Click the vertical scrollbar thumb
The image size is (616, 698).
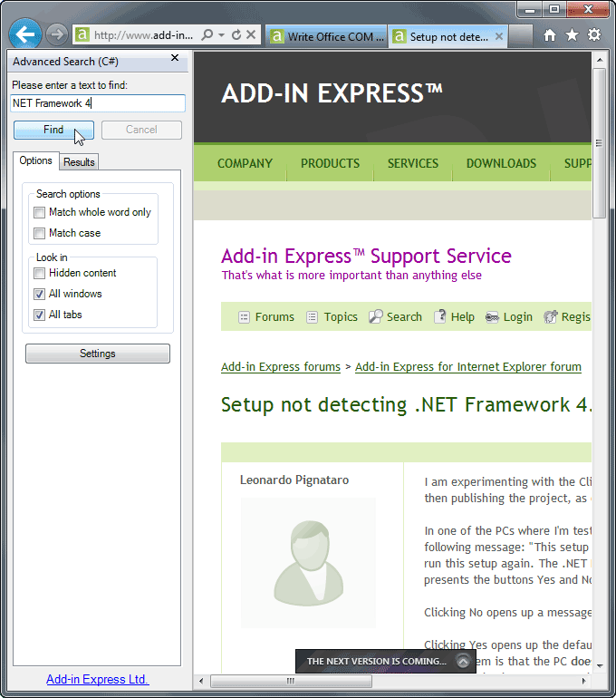[x=599, y=143]
